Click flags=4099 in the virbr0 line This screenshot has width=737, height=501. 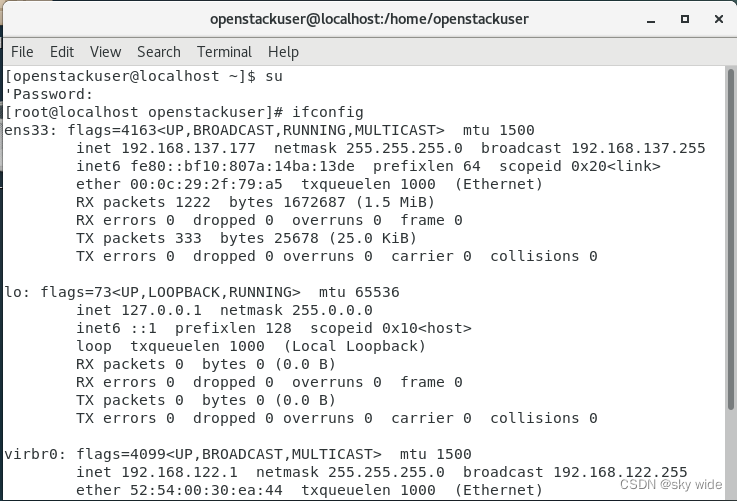pos(121,454)
